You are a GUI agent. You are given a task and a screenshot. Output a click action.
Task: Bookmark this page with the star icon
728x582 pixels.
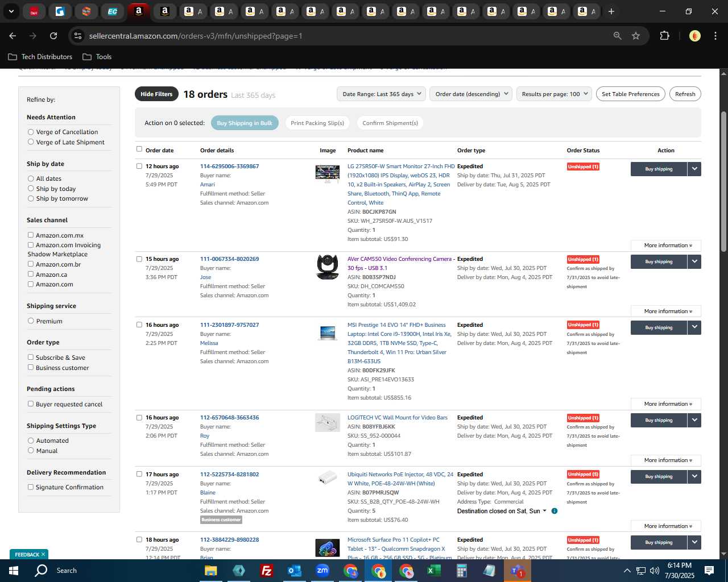(x=636, y=36)
